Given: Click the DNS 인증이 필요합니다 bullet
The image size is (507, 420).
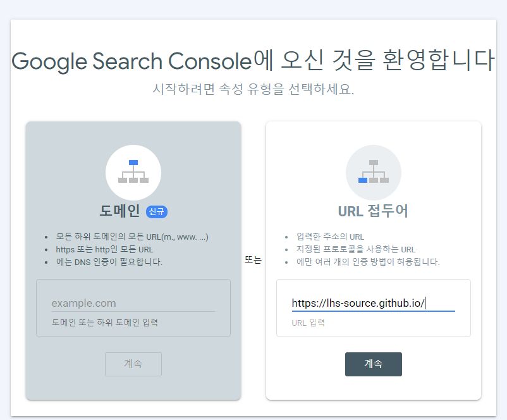Looking at the screenshot, I should [109, 262].
